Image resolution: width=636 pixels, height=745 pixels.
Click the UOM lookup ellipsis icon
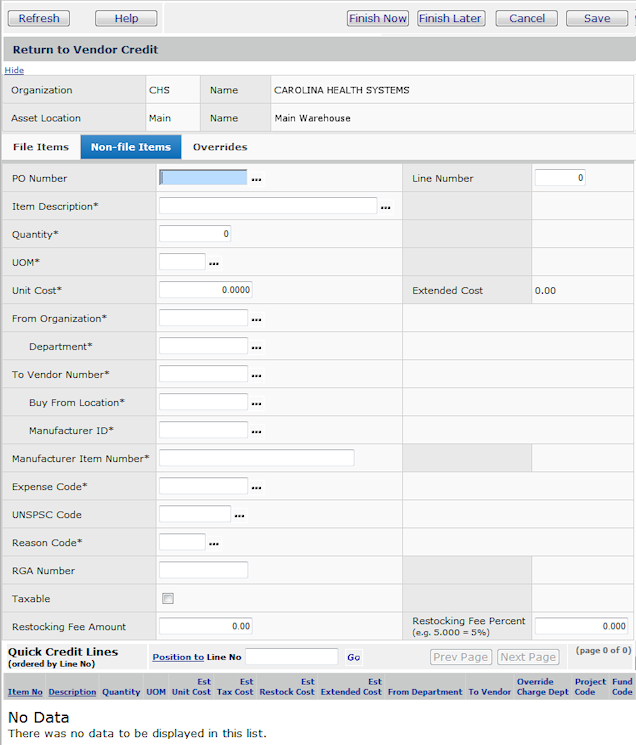[x=213, y=263]
